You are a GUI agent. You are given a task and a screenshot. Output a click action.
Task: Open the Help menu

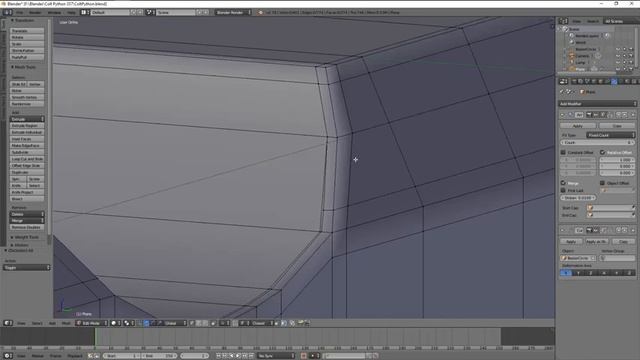[71, 13]
